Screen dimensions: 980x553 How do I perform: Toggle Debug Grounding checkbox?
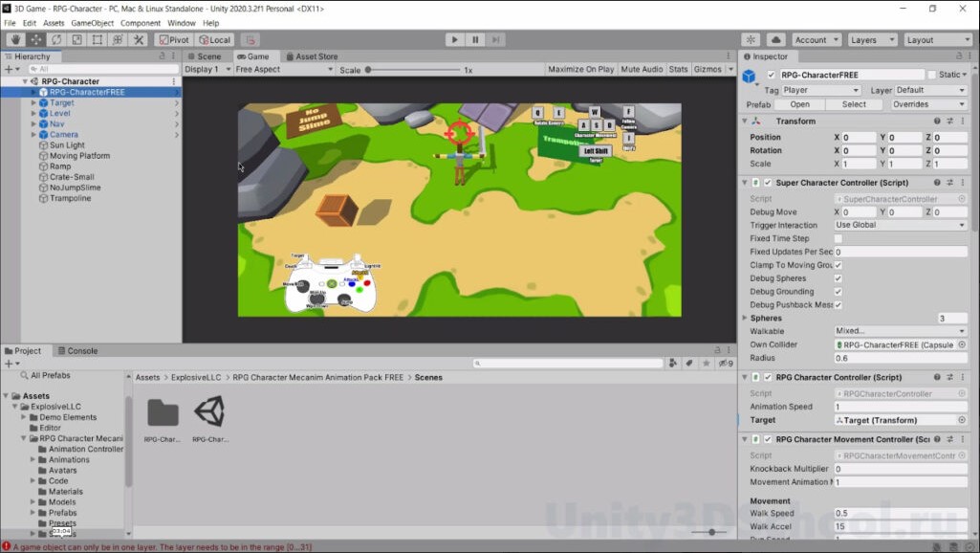point(838,292)
